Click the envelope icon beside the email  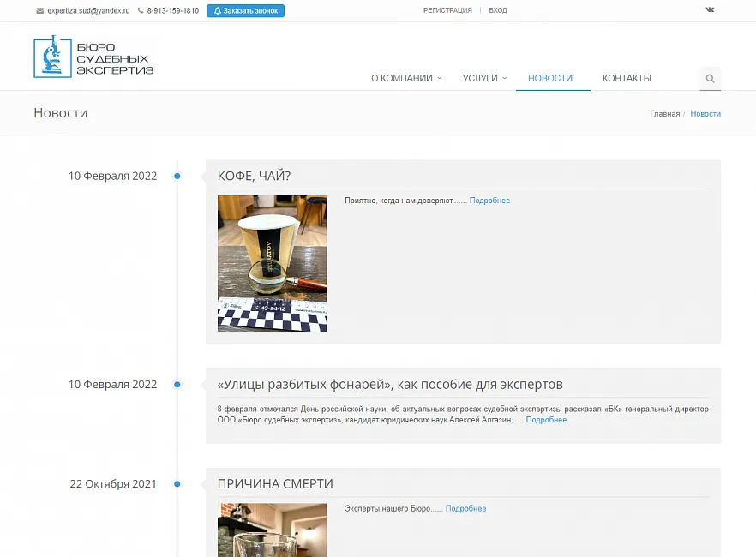pos(40,10)
